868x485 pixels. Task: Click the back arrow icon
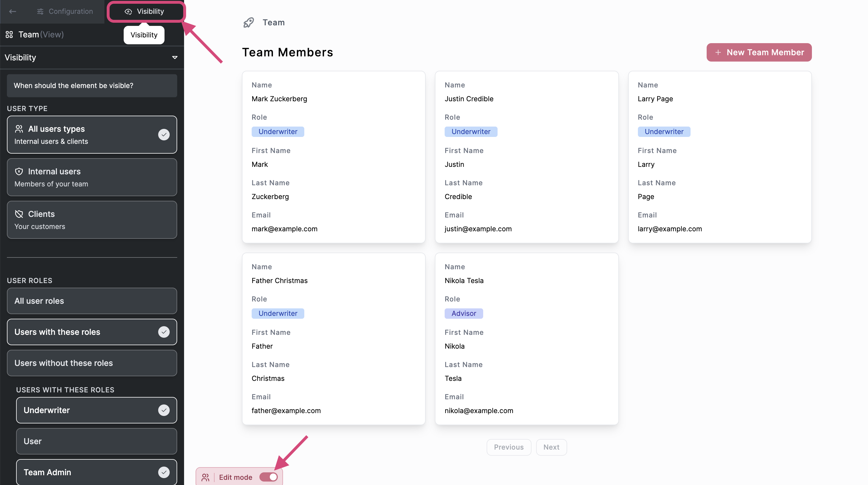(12, 12)
